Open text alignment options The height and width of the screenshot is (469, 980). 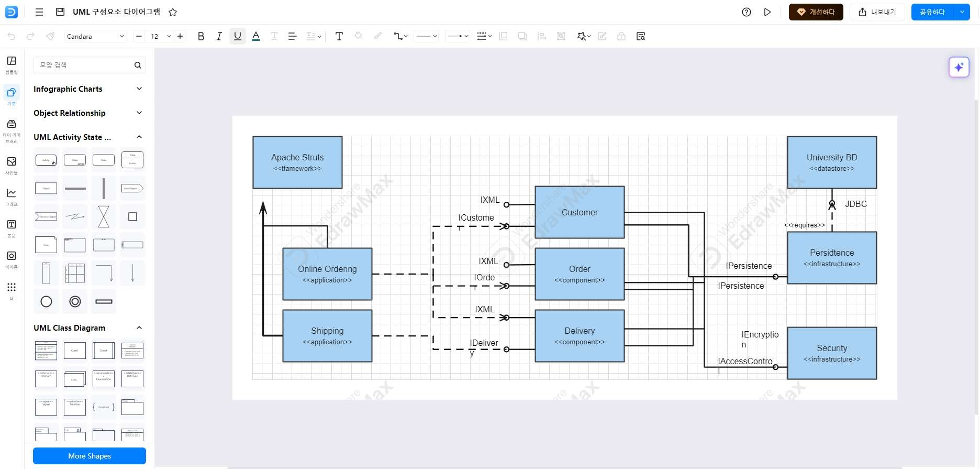click(x=292, y=36)
